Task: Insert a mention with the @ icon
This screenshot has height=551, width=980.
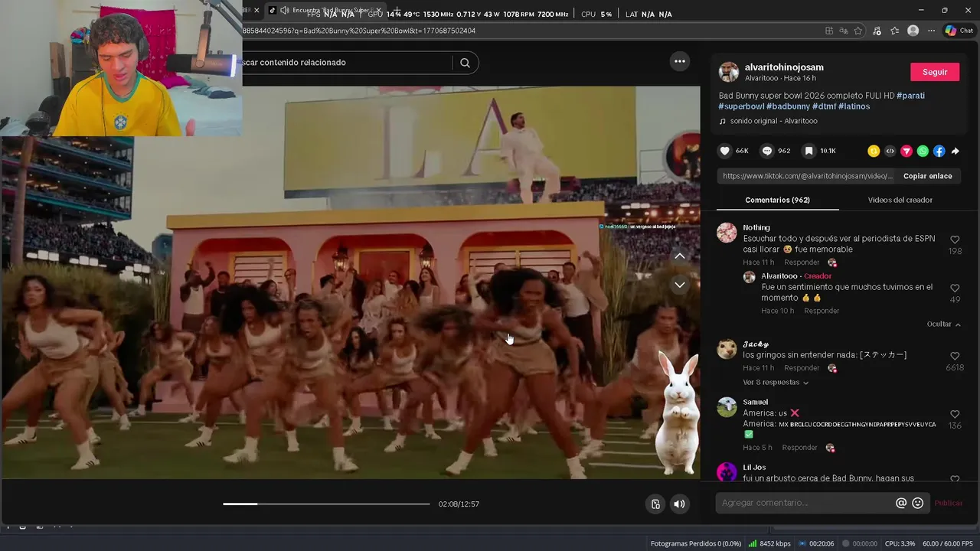Action: tap(901, 503)
